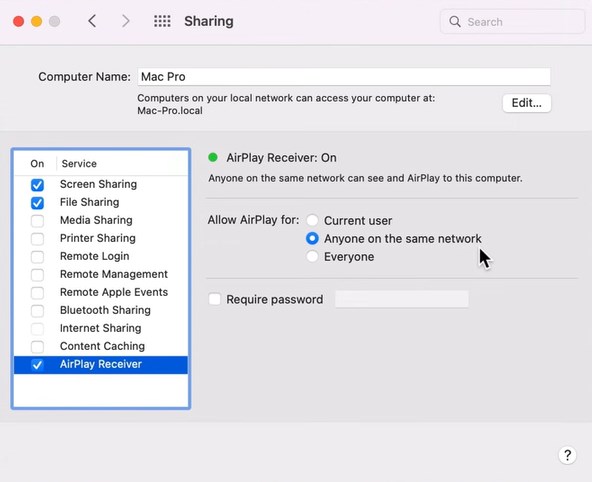Uncheck the AirPlay Receiver checkbox
This screenshot has height=482, width=592.
tap(37, 365)
